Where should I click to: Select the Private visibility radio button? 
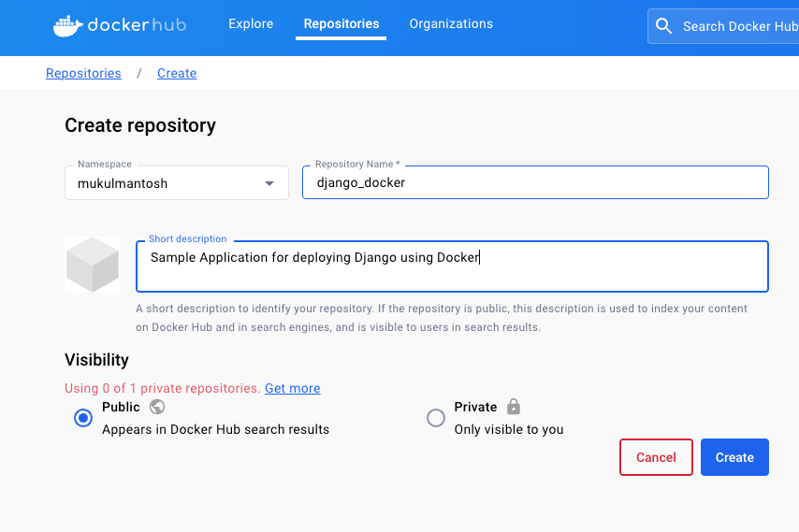click(x=435, y=418)
